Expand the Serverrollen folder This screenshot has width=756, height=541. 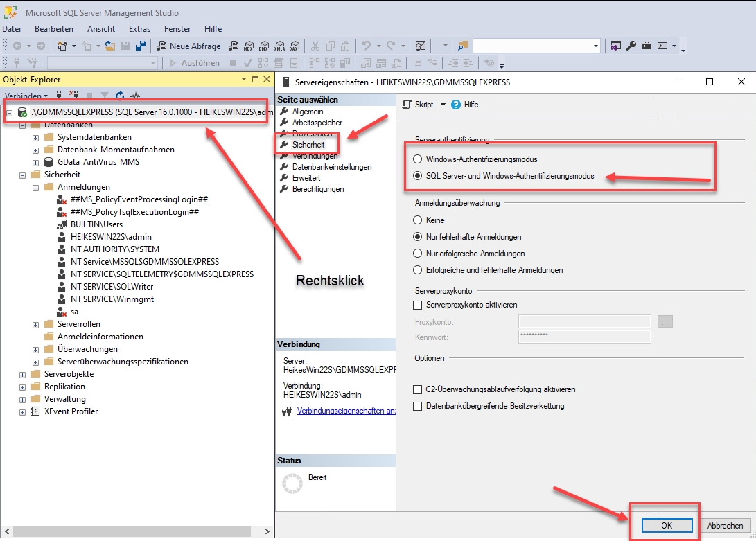tap(35, 325)
